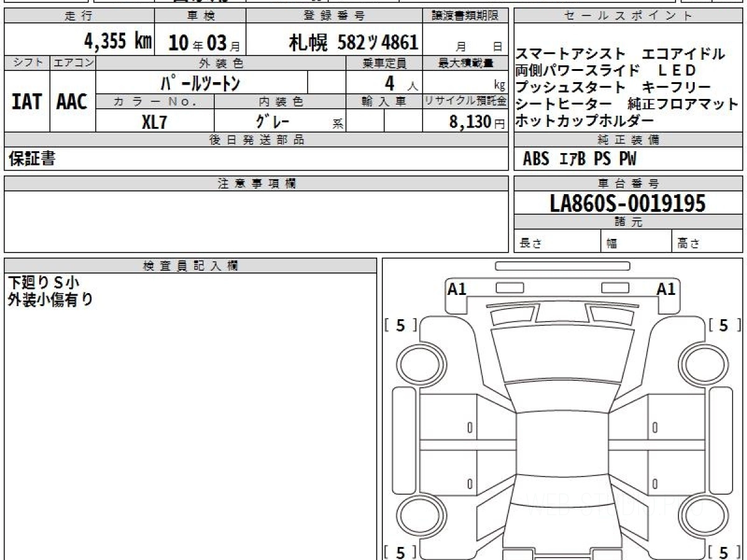Click the 長さ length cell
747x560 pixels.
557,242
